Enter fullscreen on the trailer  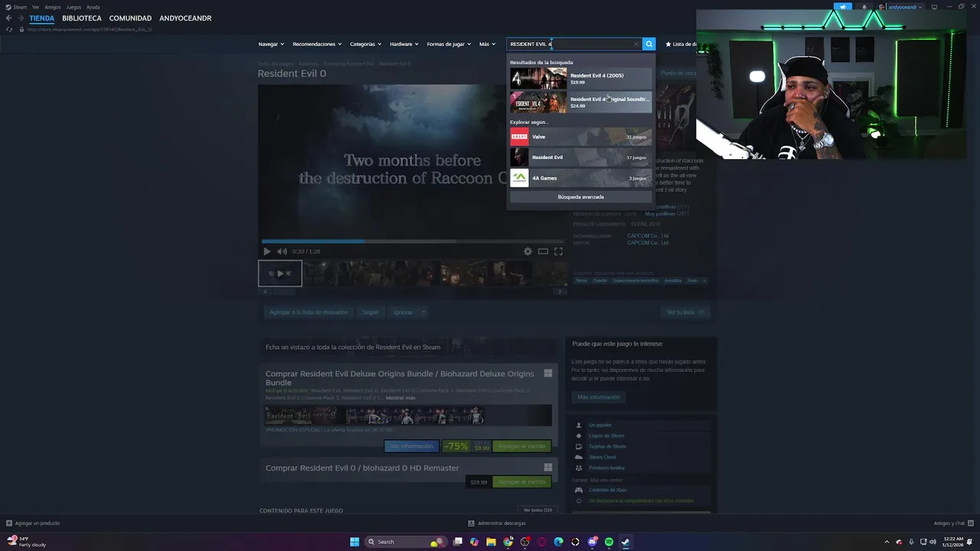(x=558, y=251)
